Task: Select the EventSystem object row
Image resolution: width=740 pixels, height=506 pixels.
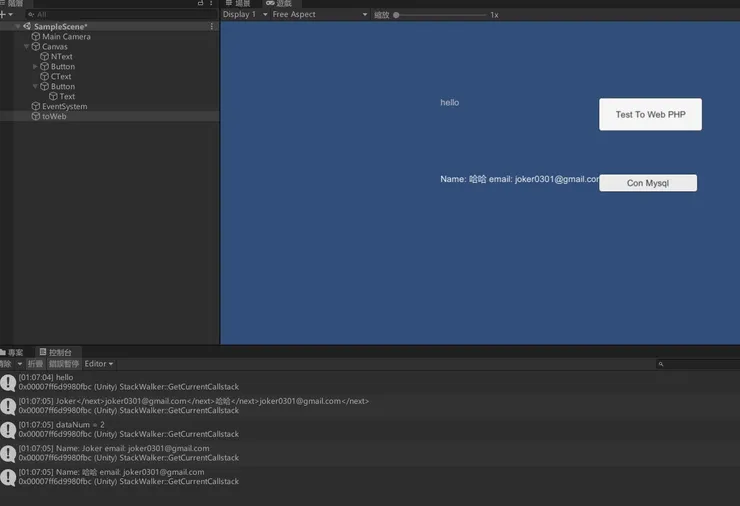Action: click(109, 106)
